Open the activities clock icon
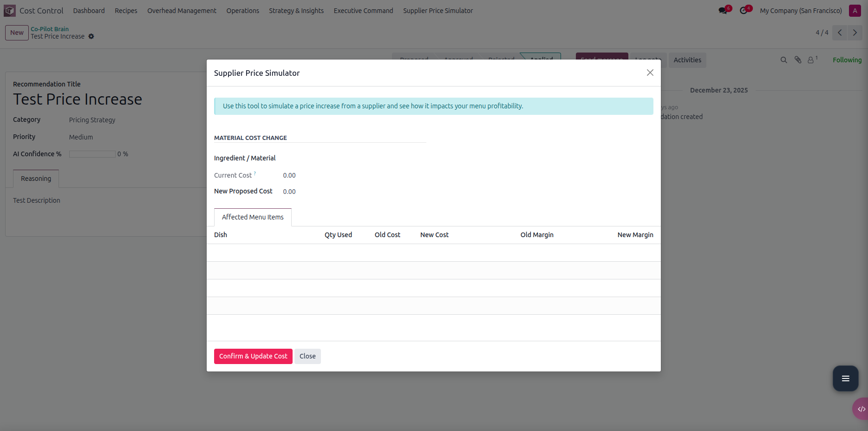 [x=744, y=10]
